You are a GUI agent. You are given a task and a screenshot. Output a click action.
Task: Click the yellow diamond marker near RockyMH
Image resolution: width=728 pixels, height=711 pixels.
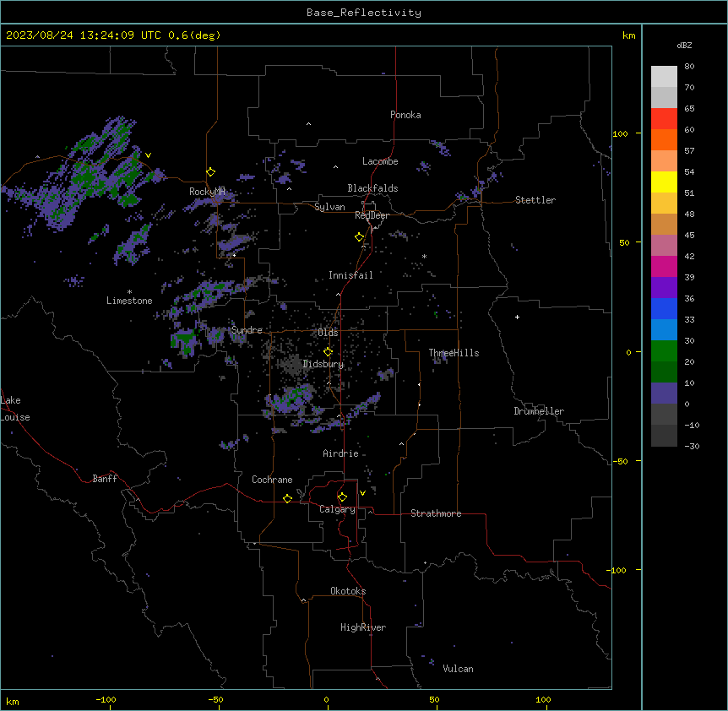(x=211, y=172)
